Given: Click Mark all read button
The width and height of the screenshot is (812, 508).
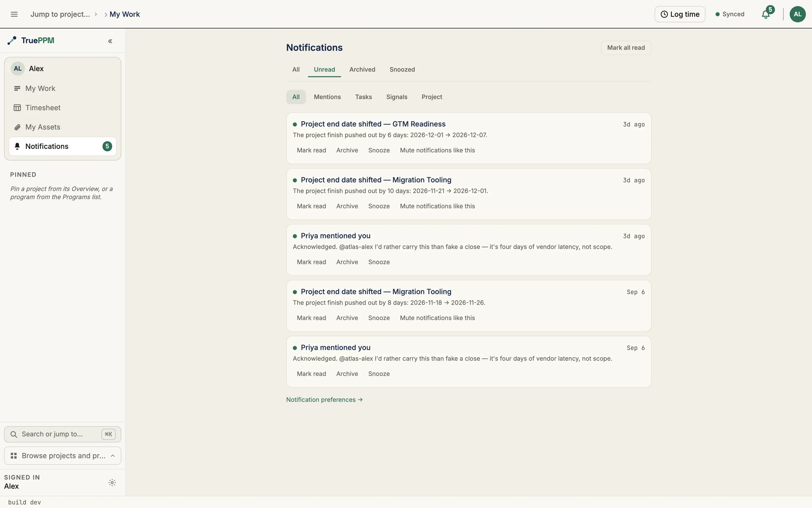Looking at the screenshot, I should (626, 48).
